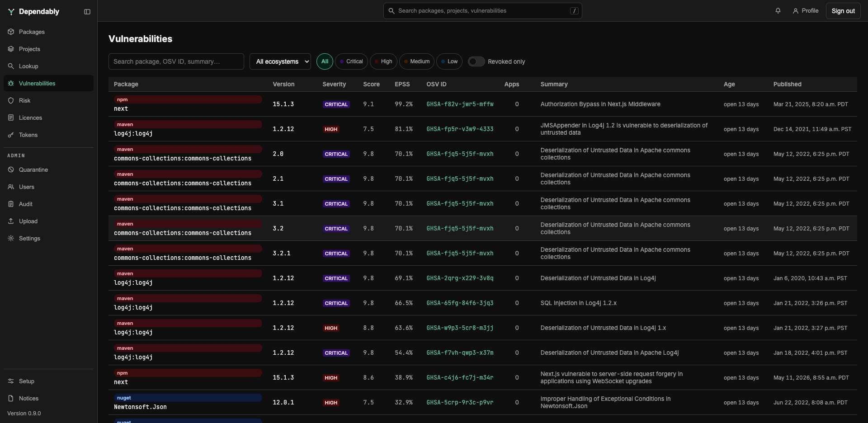The height and width of the screenshot is (423, 868).
Task: Sort by the Severity column header
Action: pos(334,85)
